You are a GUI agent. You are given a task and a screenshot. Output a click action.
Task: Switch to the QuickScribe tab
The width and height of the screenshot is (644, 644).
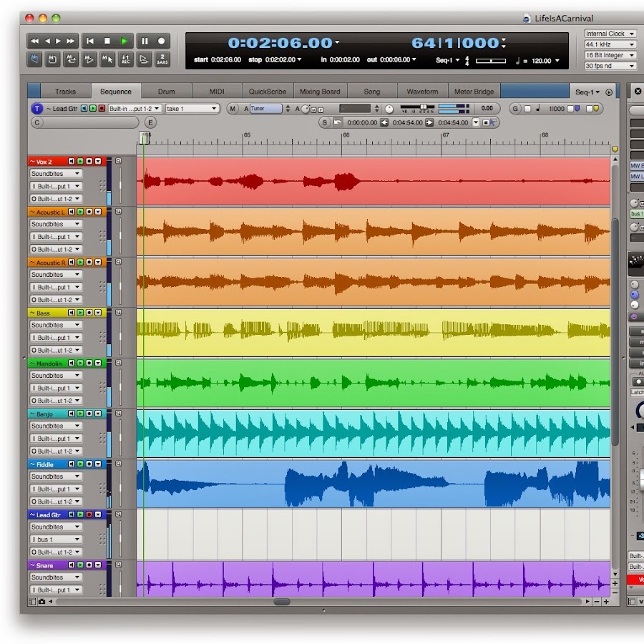[x=268, y=92]
